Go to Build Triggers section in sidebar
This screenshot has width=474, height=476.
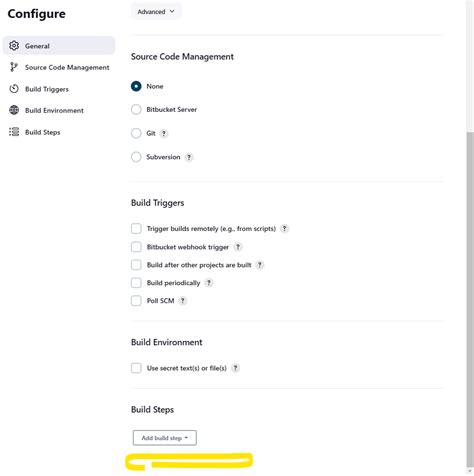coord(47,89)
